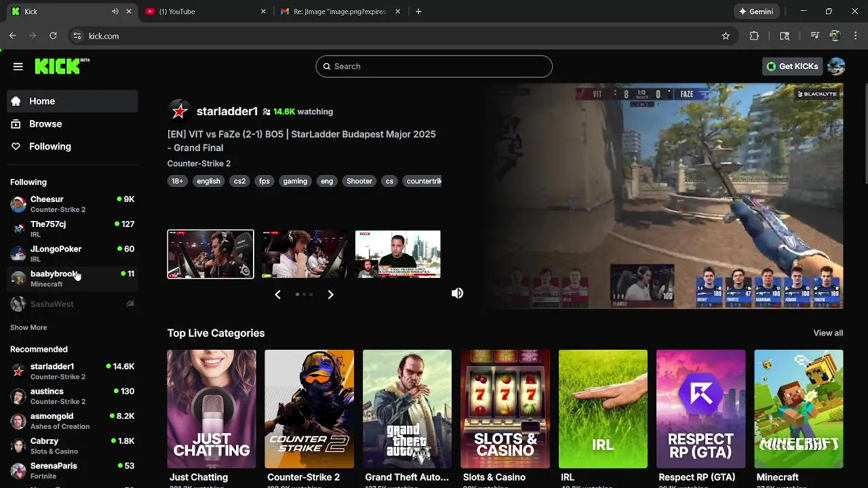The width and height of the screenshot is (868, 488).
Task: Open Slots & Casino category card
Action: click(x=505, y=409)
